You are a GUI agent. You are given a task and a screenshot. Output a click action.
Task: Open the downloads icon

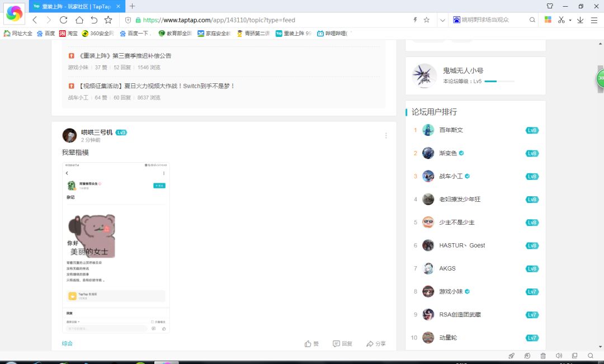pyautogui.click(x=580, y=20)
